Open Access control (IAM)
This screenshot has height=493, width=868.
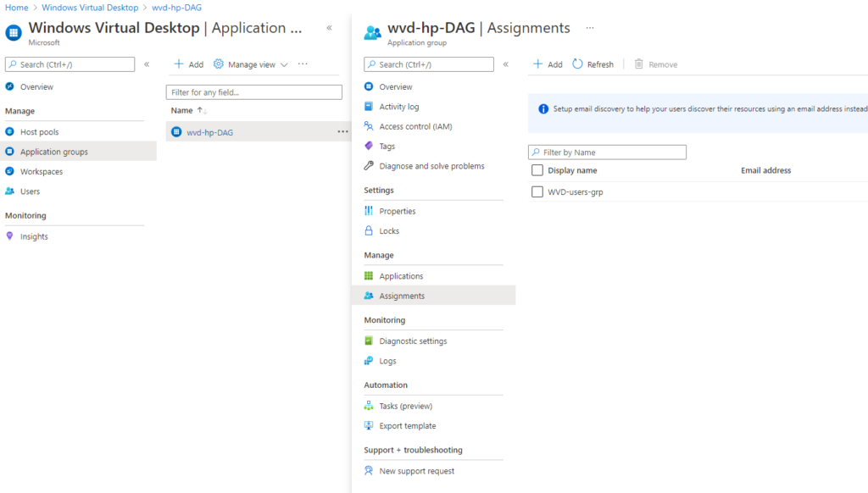click(x=415, y=126)
